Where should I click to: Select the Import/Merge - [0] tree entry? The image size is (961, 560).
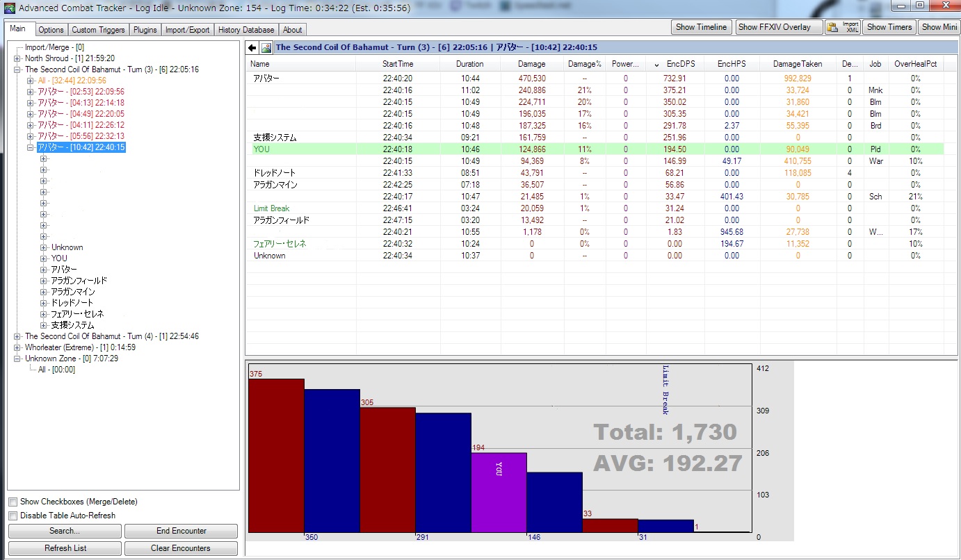click(x=55, y=47)
